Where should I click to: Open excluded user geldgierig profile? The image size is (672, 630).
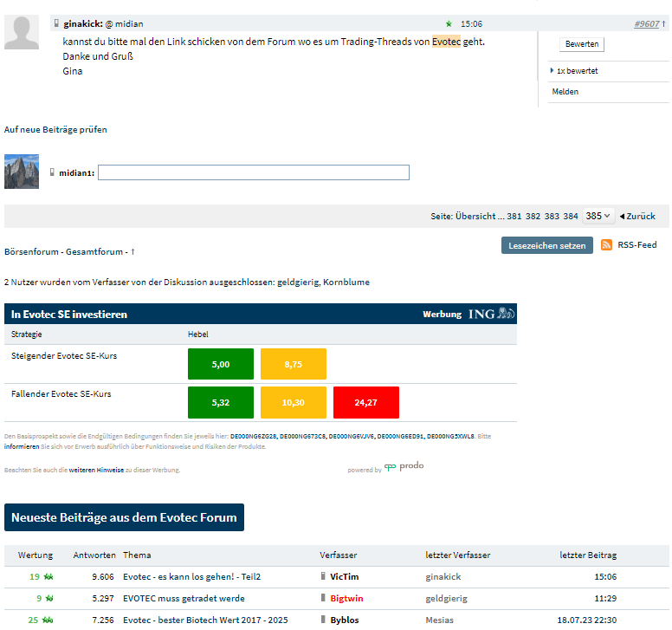pyautogui.click(x=298, y=283)
